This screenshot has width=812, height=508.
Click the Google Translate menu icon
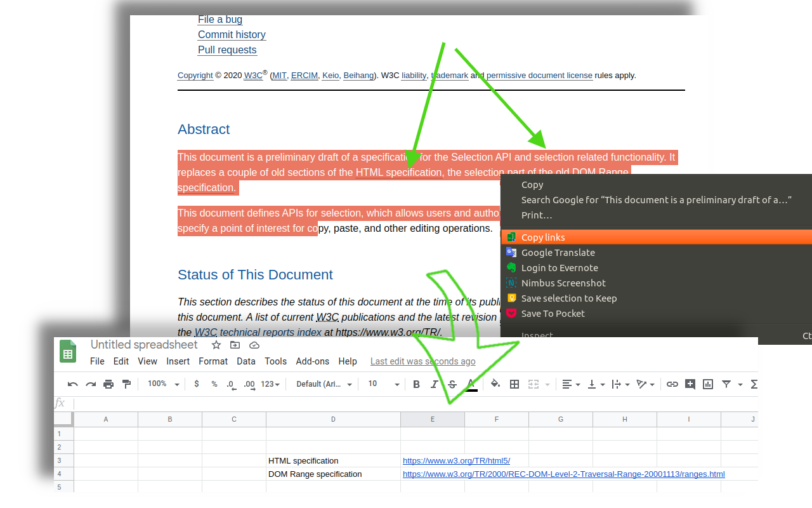511,253
